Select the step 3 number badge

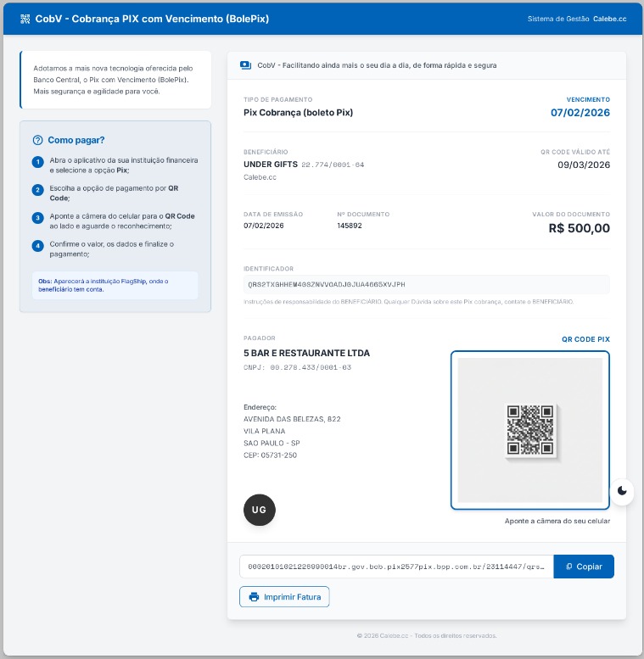tap(37, 218)
